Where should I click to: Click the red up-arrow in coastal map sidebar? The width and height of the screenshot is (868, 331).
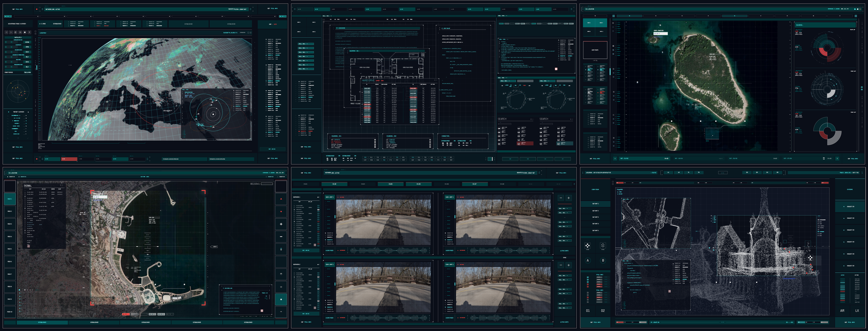tap(281, 199)
